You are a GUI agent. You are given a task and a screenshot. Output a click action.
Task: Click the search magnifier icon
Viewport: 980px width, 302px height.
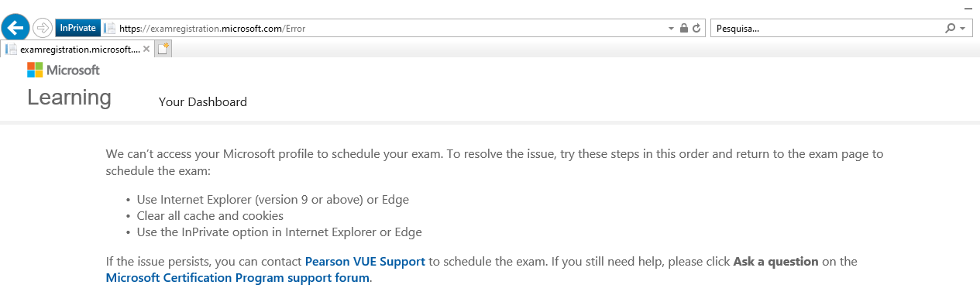point(951,28)
